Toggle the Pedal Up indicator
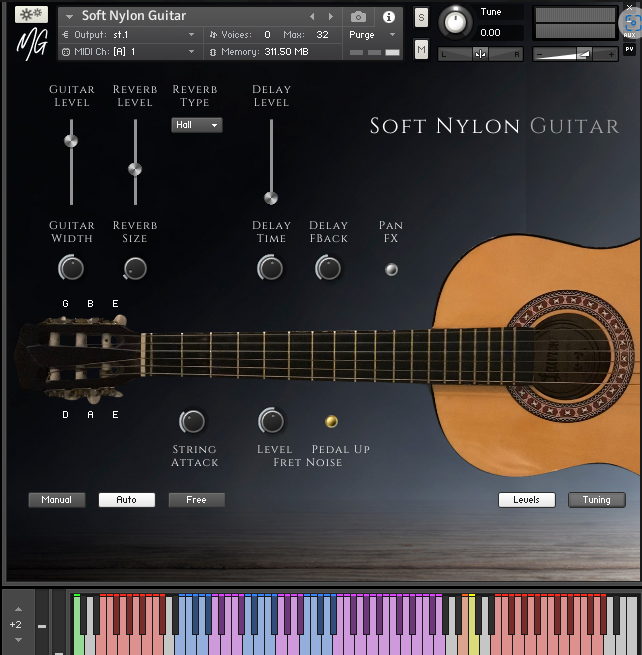The image size is (642, 655). point(331,422)
